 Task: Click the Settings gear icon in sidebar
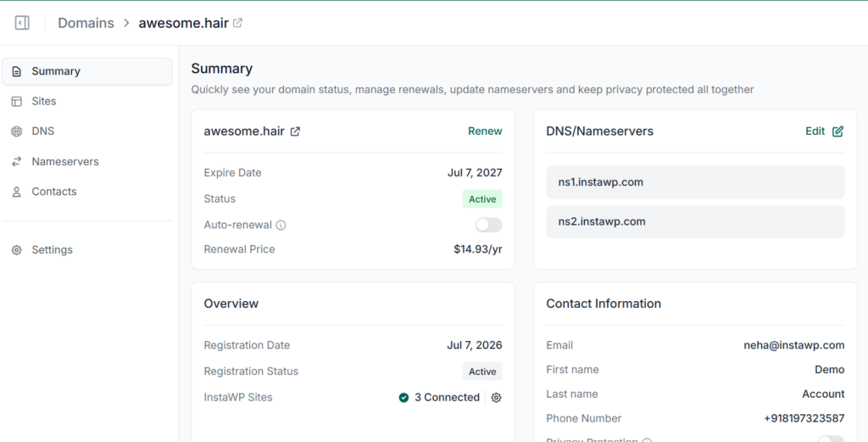[x=17, y=249]
